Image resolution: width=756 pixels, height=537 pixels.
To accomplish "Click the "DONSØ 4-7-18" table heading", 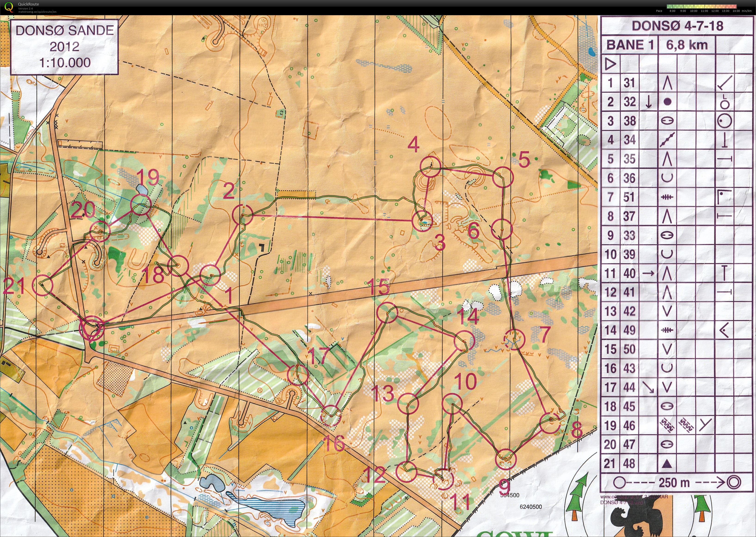I will click(678, 26).
